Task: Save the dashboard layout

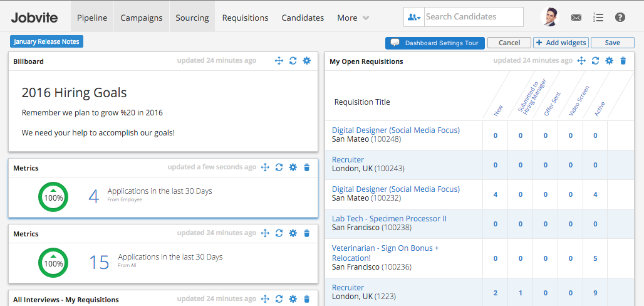Action: 612,43
